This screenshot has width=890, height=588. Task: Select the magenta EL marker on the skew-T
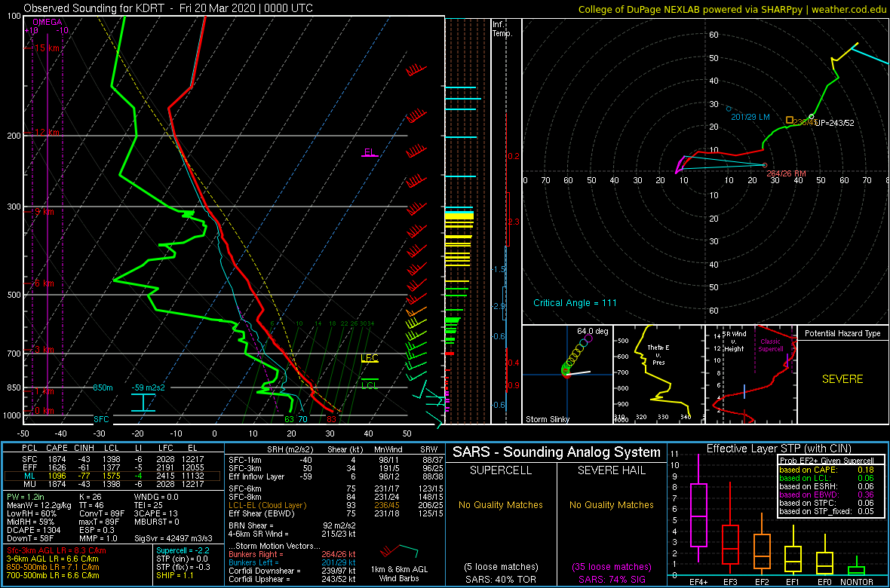click(x=369, y=152)
